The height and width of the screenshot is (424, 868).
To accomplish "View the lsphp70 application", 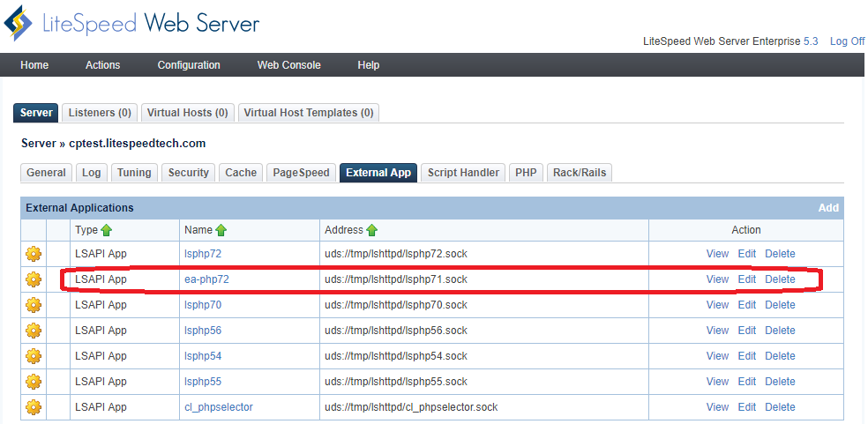I will coord(717,305).
